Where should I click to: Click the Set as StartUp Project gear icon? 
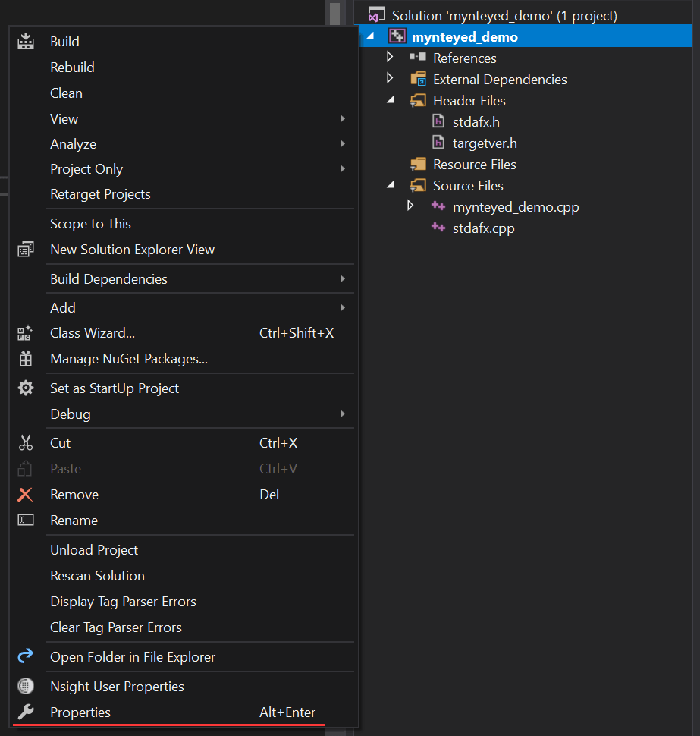(26, 388)
